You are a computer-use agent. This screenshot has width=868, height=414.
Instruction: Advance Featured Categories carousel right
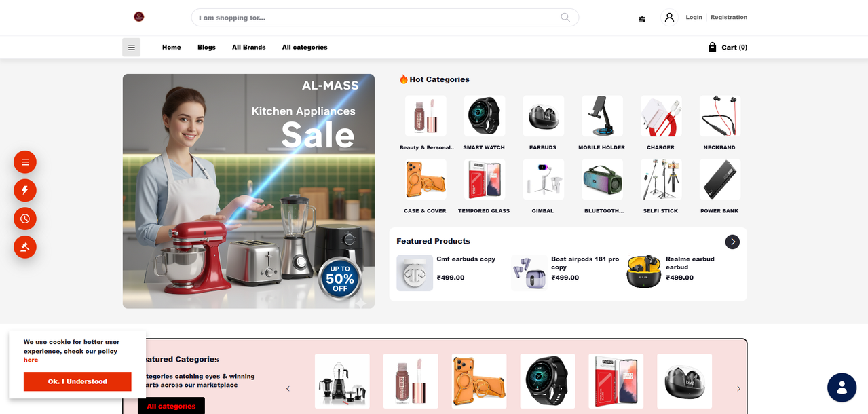[x=739, y=389]
